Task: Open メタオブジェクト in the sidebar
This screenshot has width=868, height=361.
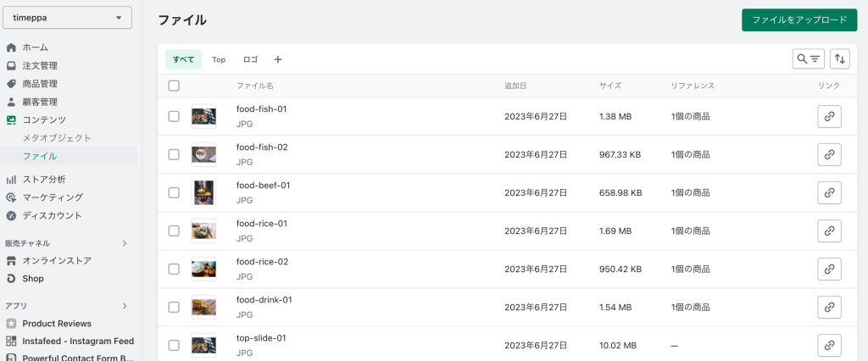Action: (57, 137)
